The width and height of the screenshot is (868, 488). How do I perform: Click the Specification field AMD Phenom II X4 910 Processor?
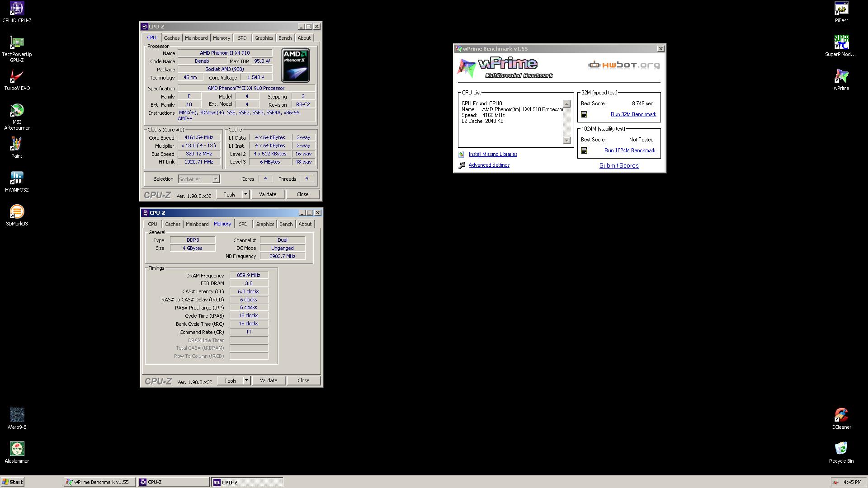pyautogui.click(x=246, y=89)
